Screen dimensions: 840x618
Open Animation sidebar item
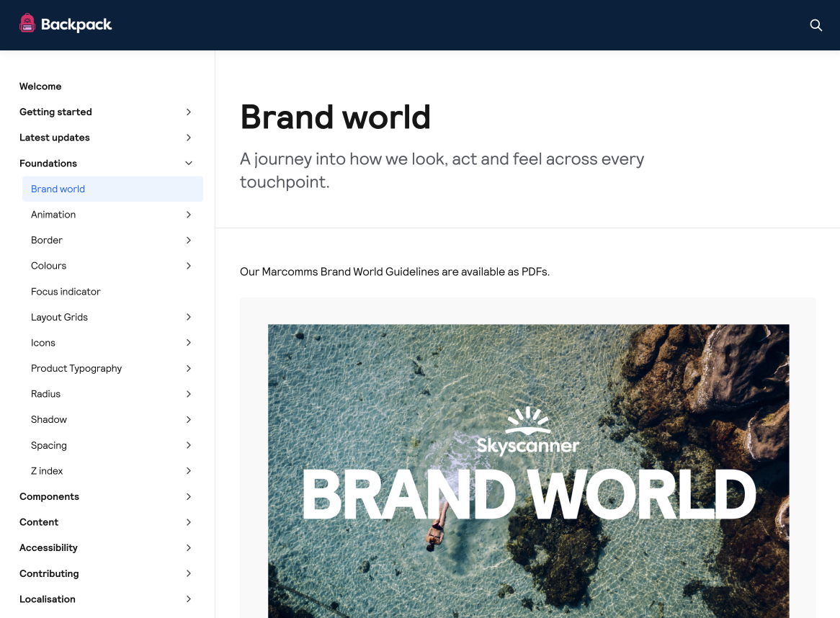click(53, 214)
